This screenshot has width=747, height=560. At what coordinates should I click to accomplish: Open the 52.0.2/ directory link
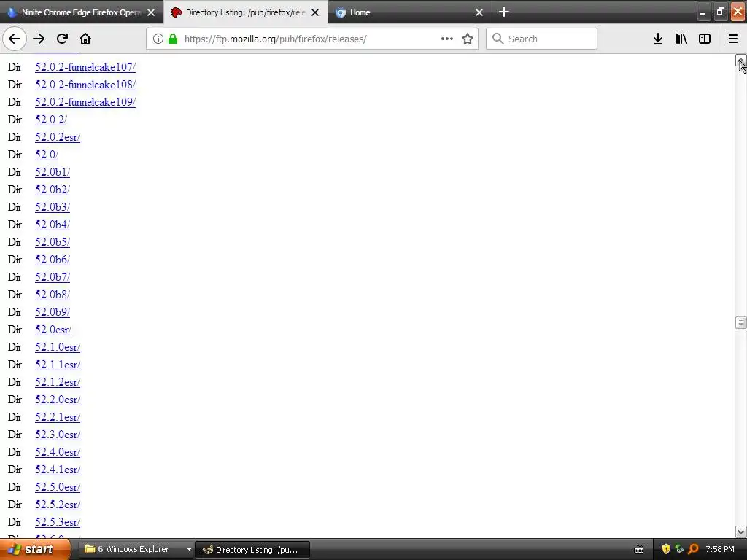(x=51, y=120)
